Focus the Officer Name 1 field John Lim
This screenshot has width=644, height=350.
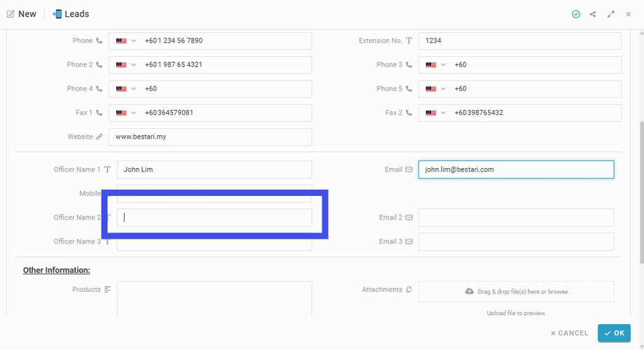[x=214, y=169]
